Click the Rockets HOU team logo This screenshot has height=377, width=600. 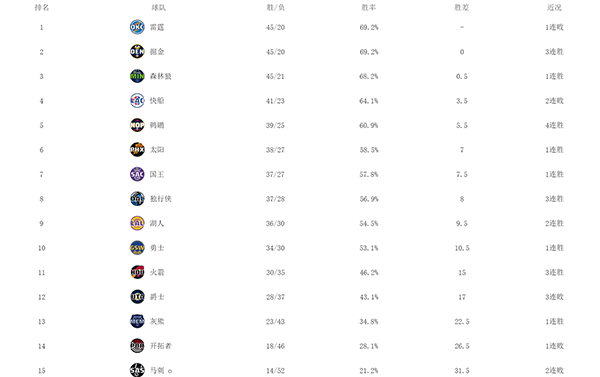(137, 272)
